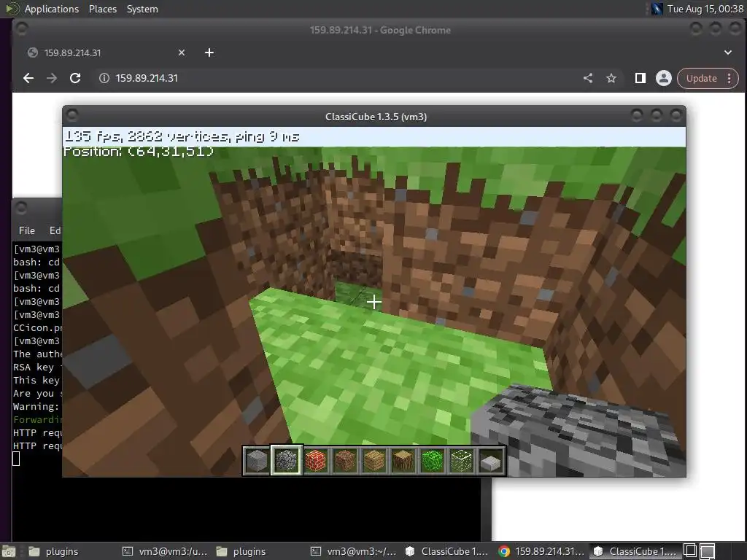Select the red brick block in hotbar

tap(315, 461)
